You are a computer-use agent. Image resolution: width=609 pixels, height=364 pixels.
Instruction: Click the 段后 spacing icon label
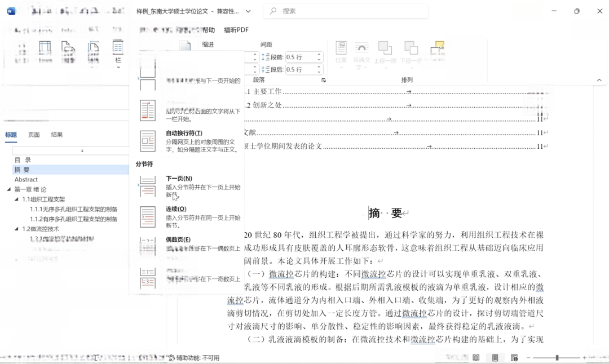tap(273, 69)
